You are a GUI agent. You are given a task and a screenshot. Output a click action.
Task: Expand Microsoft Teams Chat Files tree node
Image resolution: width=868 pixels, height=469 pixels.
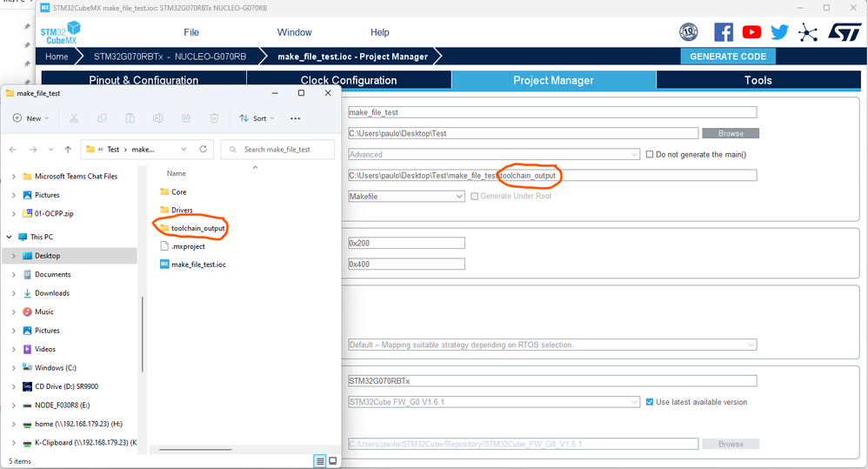(x=14, y=176)
